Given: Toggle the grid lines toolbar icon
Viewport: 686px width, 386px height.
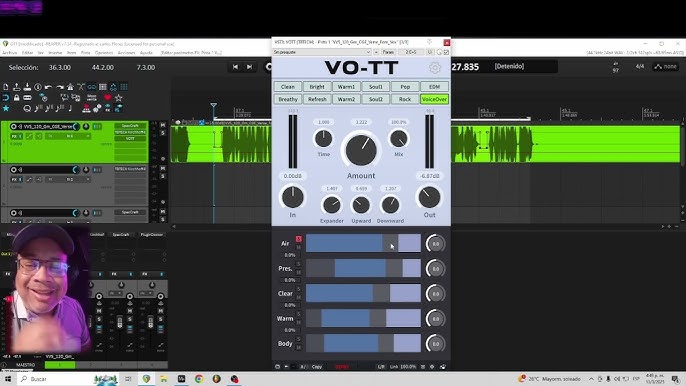Looking at the screenshot, I should coord(124,87).
